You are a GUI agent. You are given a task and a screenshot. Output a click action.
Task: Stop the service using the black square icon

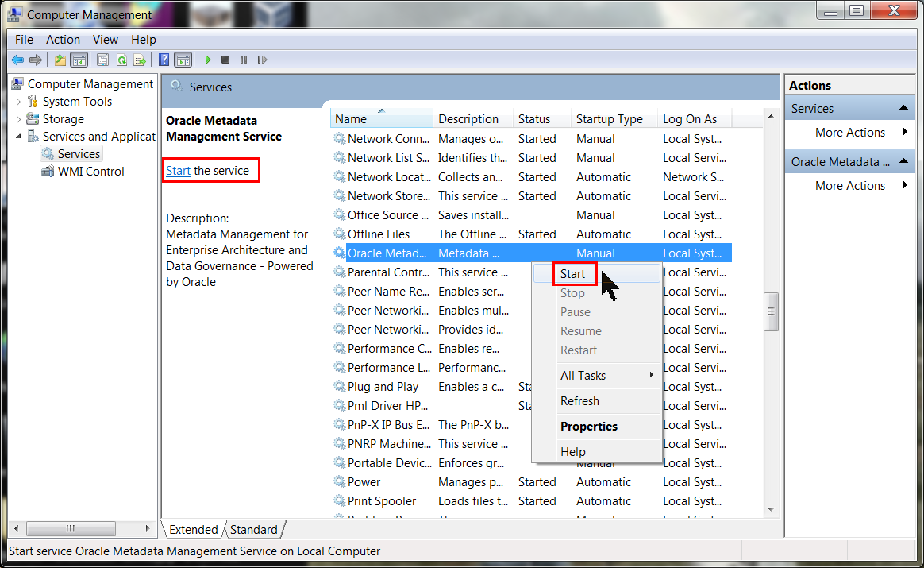pos(225,59)
